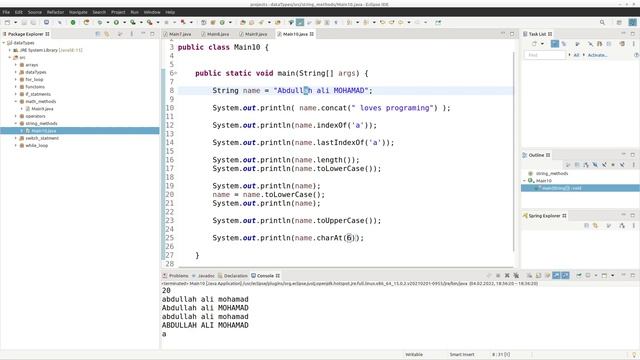This screenshot has height=360, width=640.
Task: Click Activate... link in Task List
Action: pyautogui.click(x=598, y=55)
